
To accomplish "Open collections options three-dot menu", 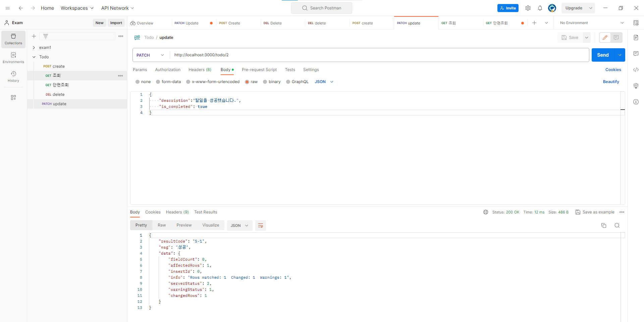I will [x=121, y=36].
